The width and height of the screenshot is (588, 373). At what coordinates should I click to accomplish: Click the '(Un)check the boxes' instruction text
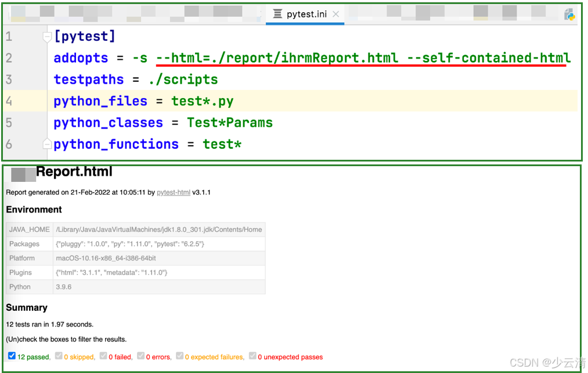66,340
